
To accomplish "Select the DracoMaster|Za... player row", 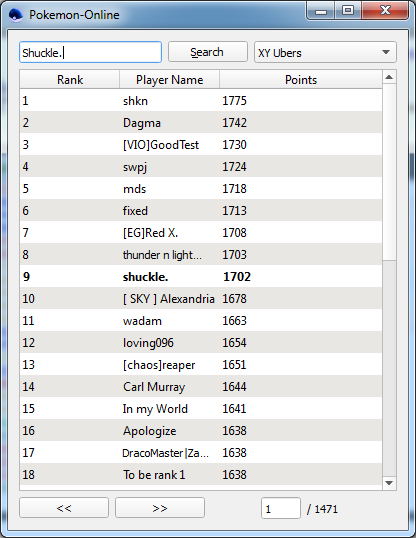I will [x=201, y=453].
